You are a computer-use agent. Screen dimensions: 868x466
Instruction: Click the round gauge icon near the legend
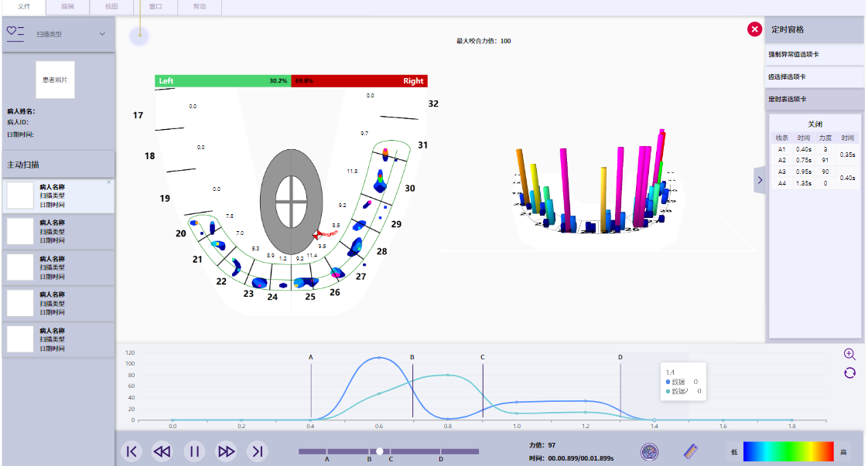[x=650, y=451]
